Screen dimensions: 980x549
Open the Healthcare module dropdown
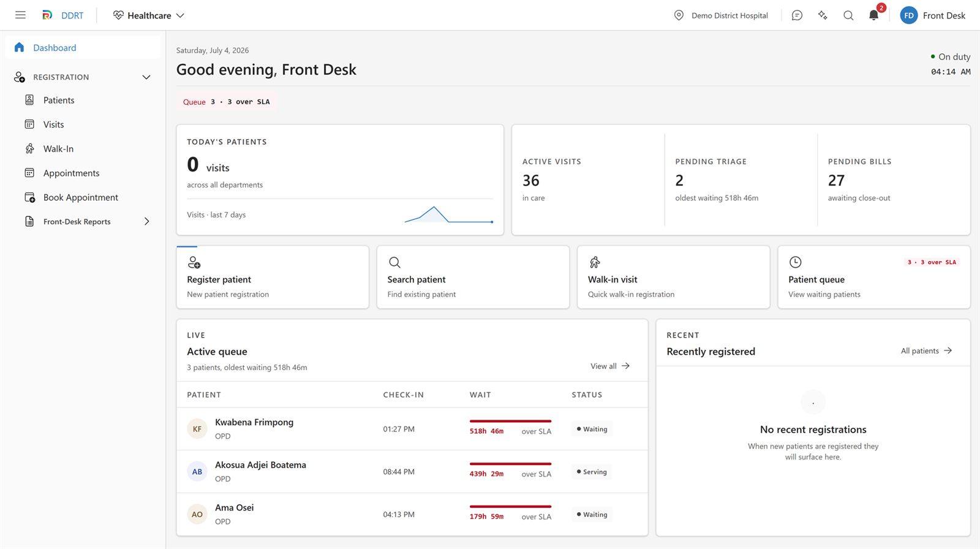pos(149,15)
